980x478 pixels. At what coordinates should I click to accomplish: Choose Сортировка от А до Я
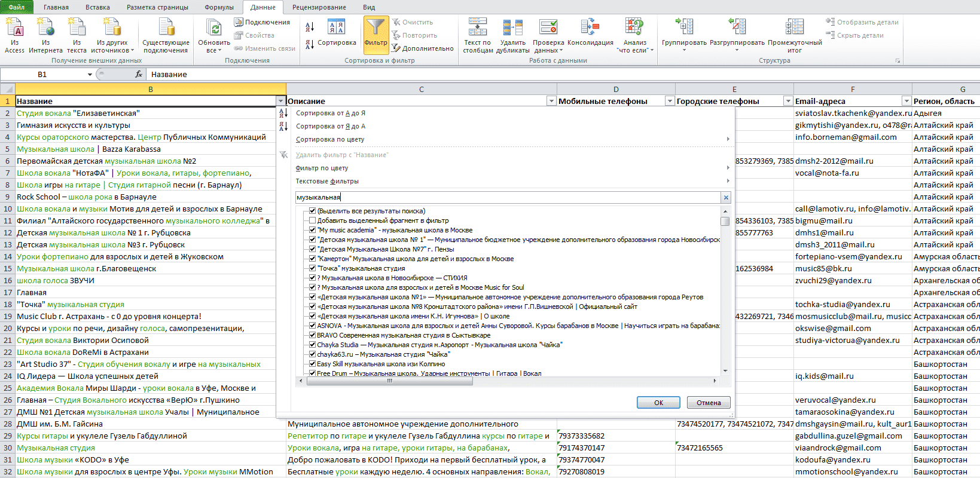point(331,113)
